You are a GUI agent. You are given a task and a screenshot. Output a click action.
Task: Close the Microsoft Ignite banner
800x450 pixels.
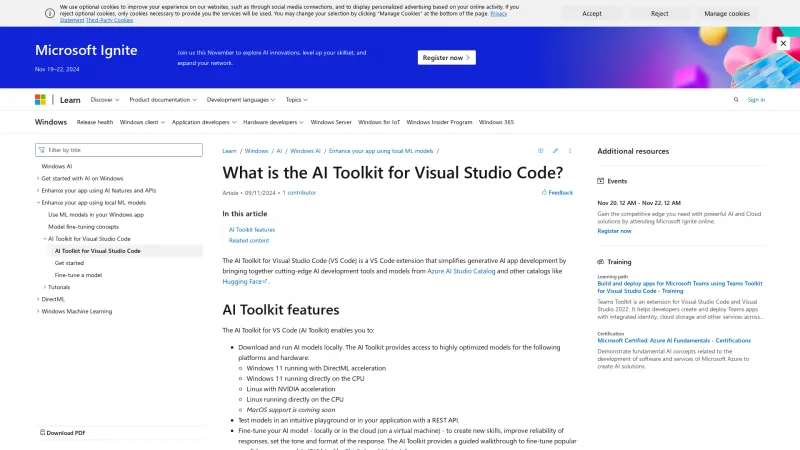(x=783, y=43)
